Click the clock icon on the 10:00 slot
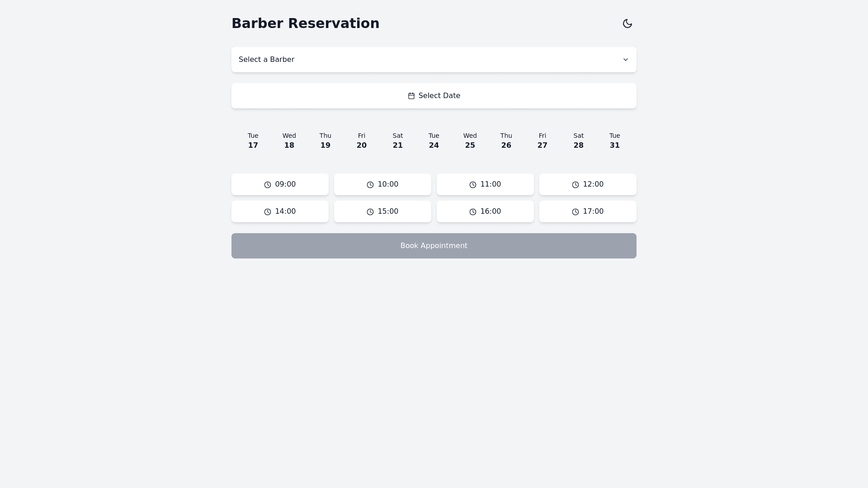 370,185
